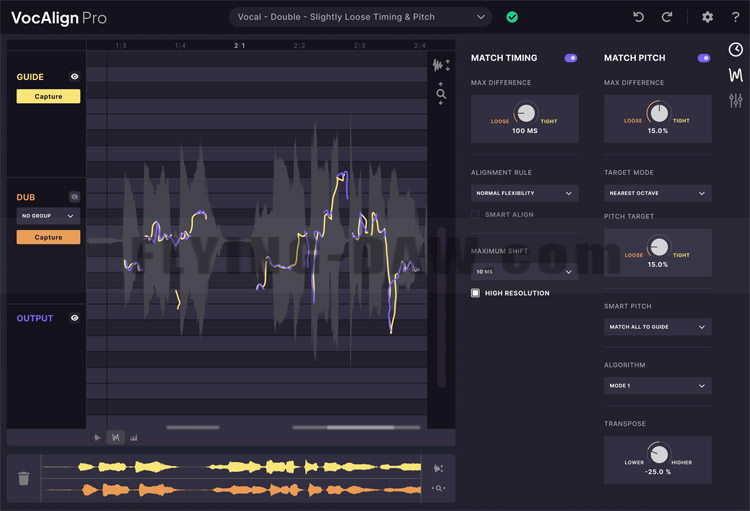
Task: Open the Dub No Group dropdown
Action: (x=48, y=216)
